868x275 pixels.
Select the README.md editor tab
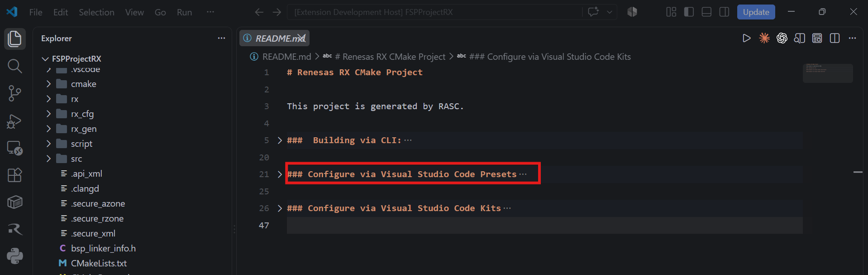(274, 39)
